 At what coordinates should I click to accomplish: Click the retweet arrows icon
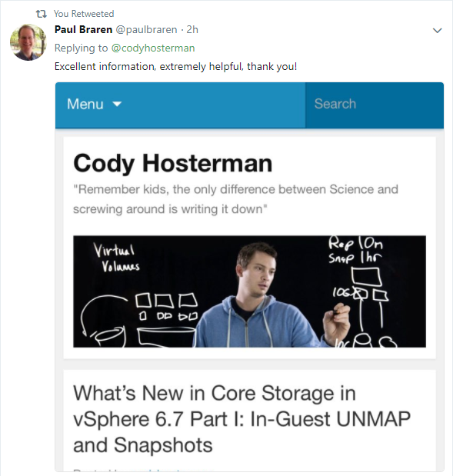click(42, 14)
